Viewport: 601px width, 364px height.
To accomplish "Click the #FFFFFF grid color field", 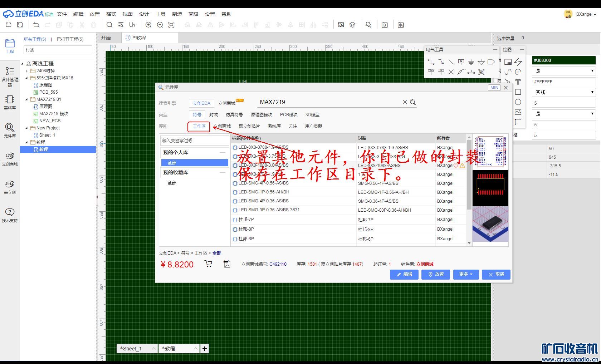I will click(x=564, y=82).
